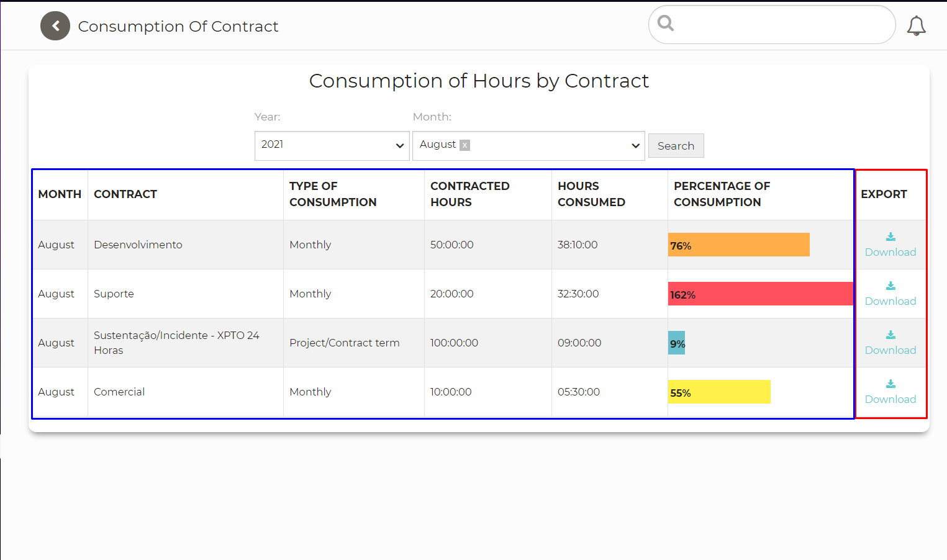The width and height of the screenshot is (947, 560).
Task: Click hours consumed 38:10:00
Action: coord(578,245)
